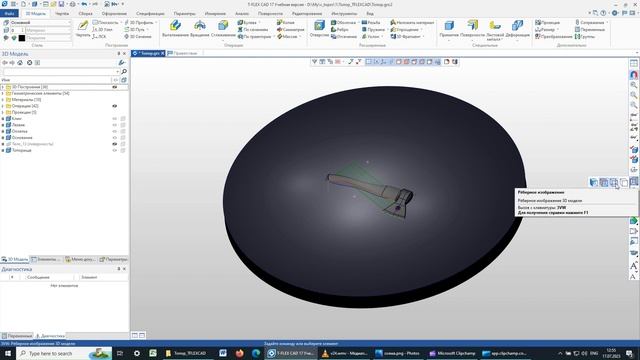The height and width of the screenshot is (360, 640).
Task: Open Windows Start menu
Action: coord(8,353)
